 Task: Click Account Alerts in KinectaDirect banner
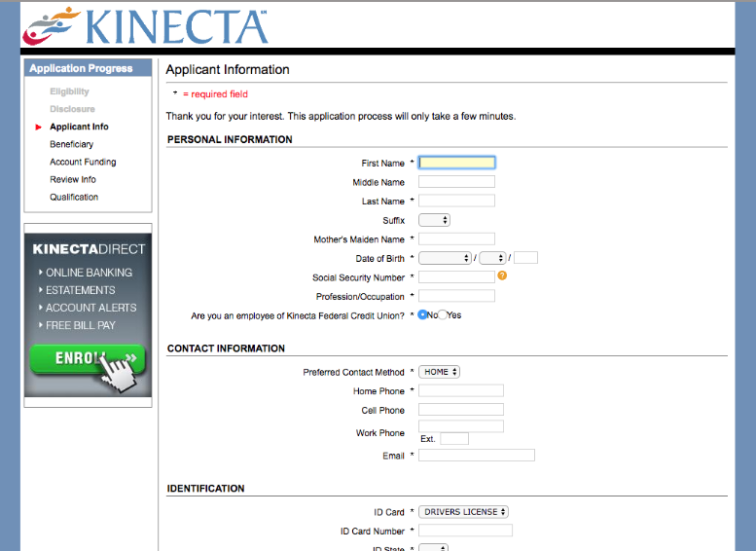pos(91,308)
